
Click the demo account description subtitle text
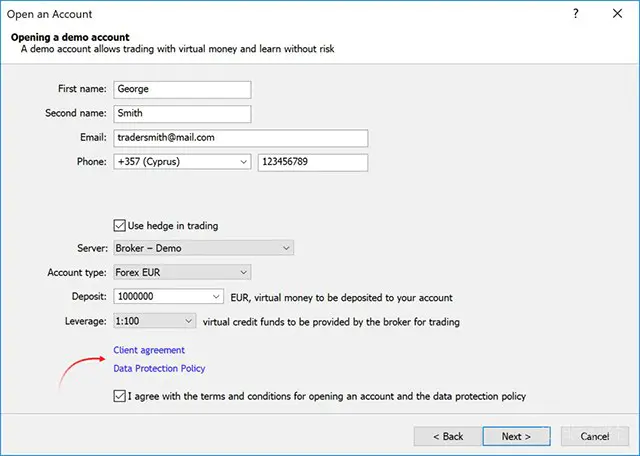click(x=178, y=49)
